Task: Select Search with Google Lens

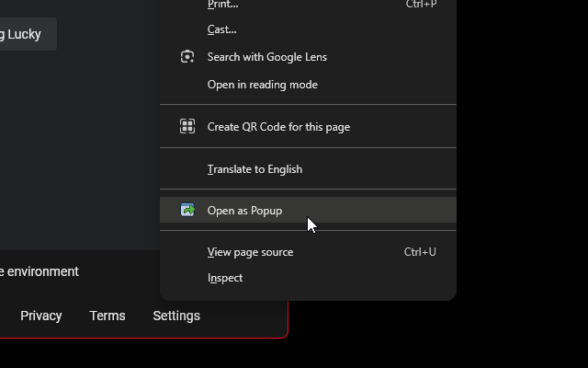Action: coord(266,57)
